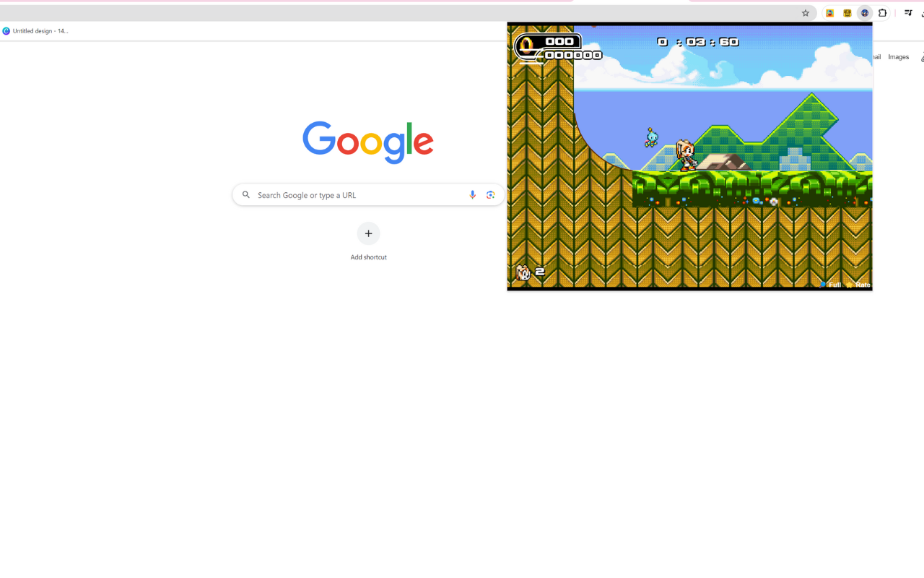Click the Untitled design bookmark
This screenshot has height=578, width=924.
point(35,31)
